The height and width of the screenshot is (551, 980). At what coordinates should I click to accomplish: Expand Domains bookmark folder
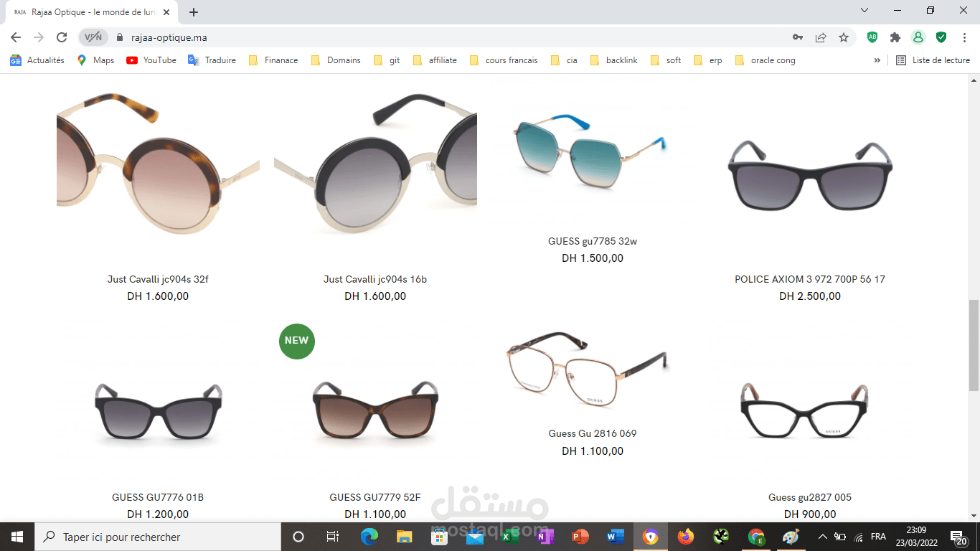336,60
